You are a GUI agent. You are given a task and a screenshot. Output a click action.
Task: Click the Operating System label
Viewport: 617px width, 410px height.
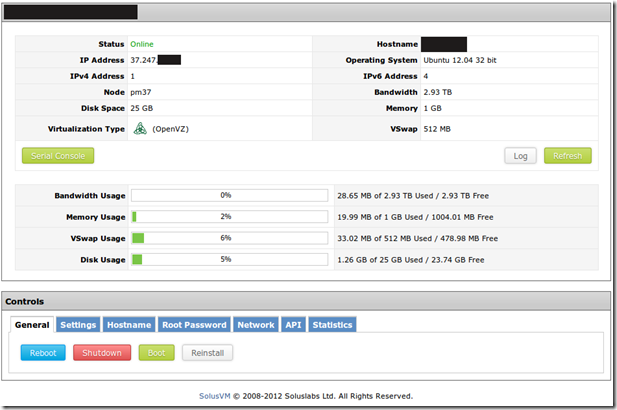tap(381, 60)
